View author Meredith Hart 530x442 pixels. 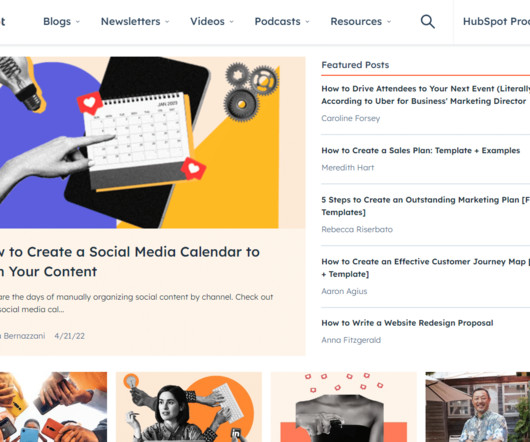[347, 168]
